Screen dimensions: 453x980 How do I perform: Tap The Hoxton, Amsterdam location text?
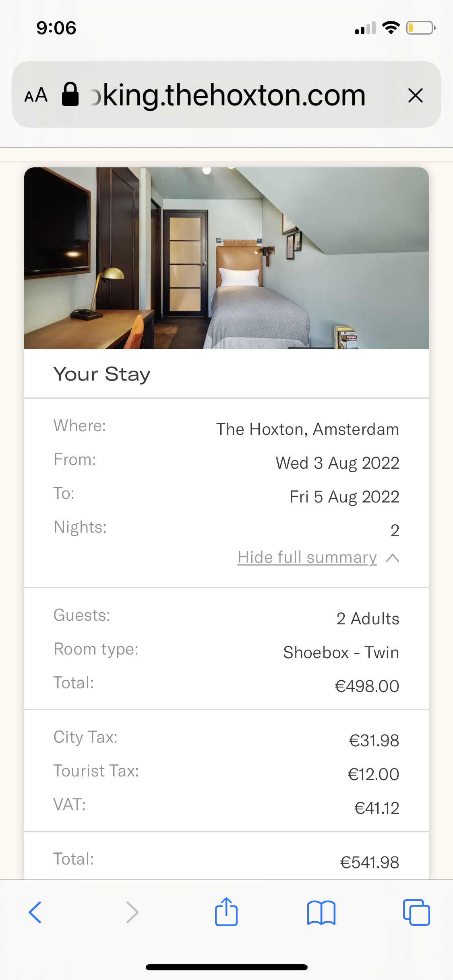coord(308,429)
